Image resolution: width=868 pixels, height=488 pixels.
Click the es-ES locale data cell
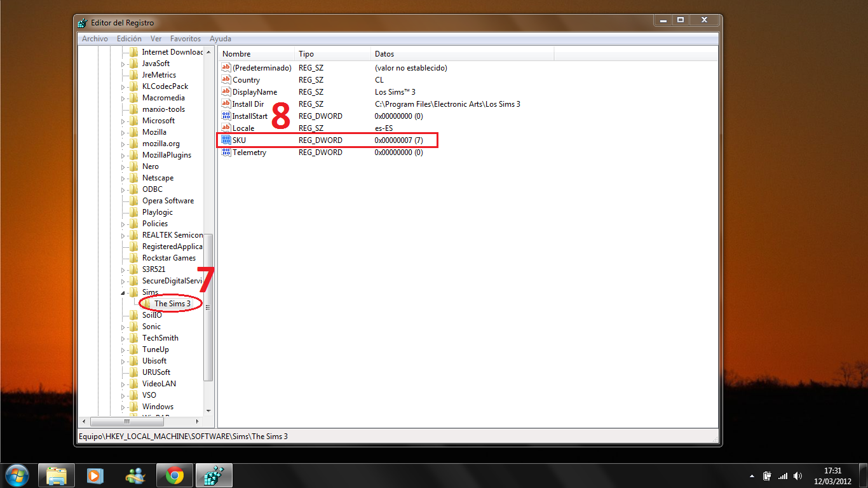click(x=384, y=128)
